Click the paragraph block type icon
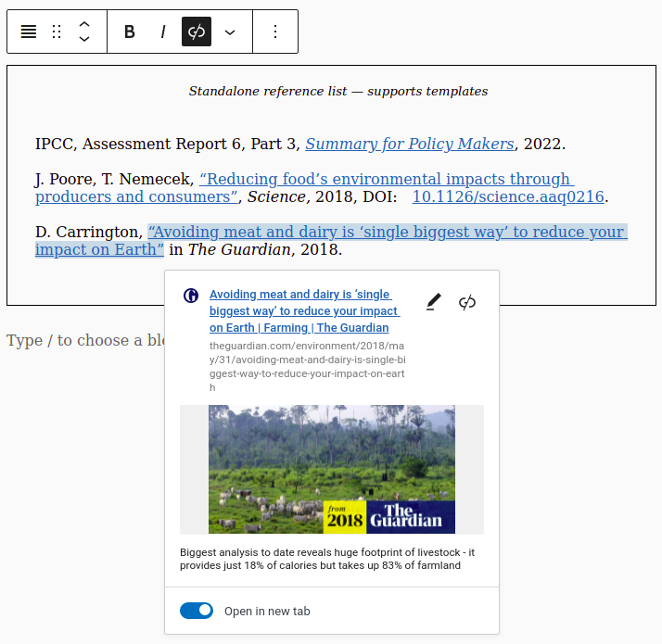Image resolution: width=662 pixels, height=644 pixels. click(x=29, y=32)
